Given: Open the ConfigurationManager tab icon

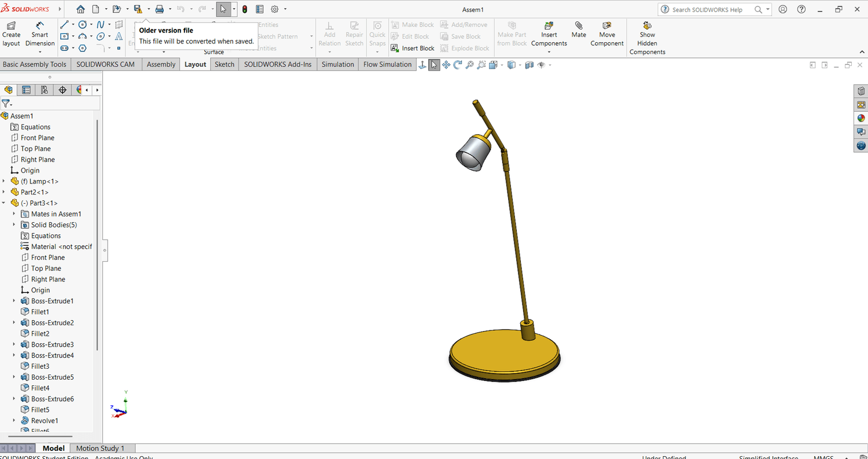Looking at the screenshot, I should pyautogui.click(x=44, y=90).
